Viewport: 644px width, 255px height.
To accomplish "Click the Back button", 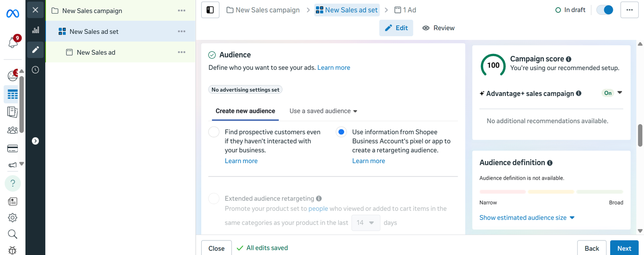I will [x=591, y=248].
